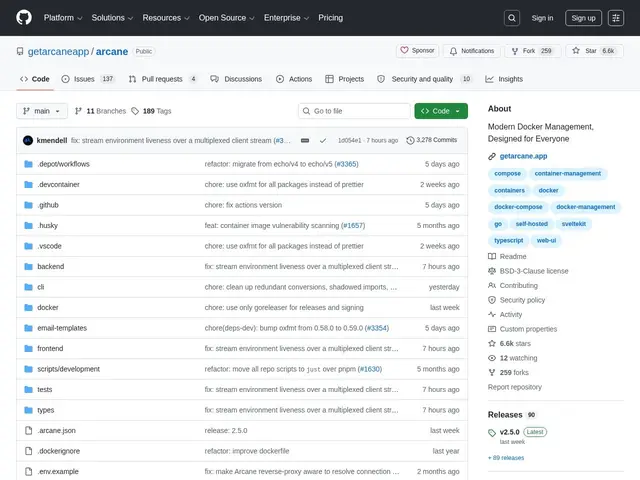Open the .husky folder

47,225
